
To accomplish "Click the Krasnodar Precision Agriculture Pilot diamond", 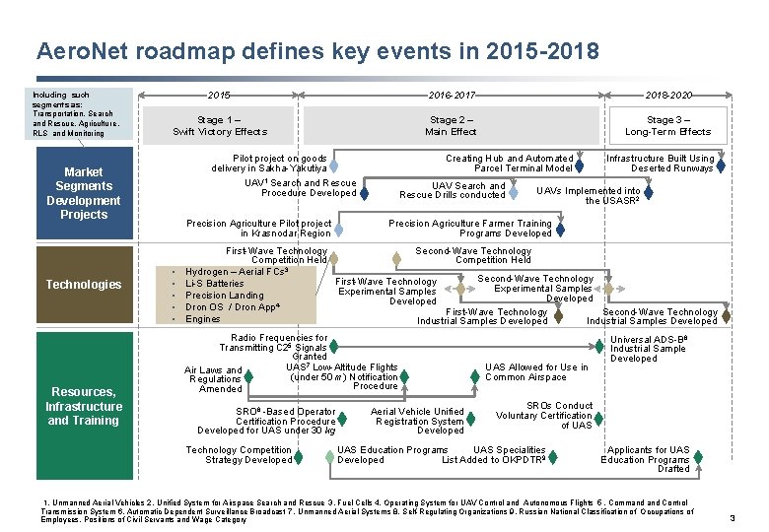I will 338,230.
